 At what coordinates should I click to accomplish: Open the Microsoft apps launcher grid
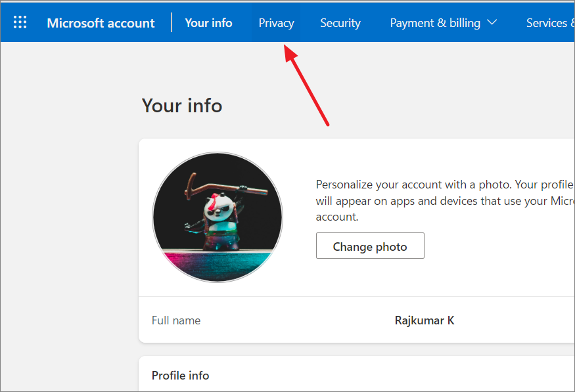(20, 22)
